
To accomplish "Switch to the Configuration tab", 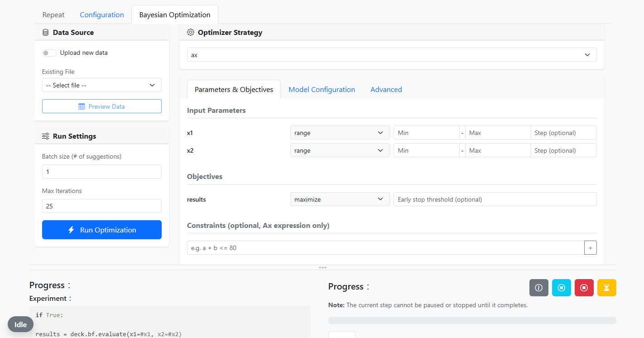I will [x=102, y=15].
